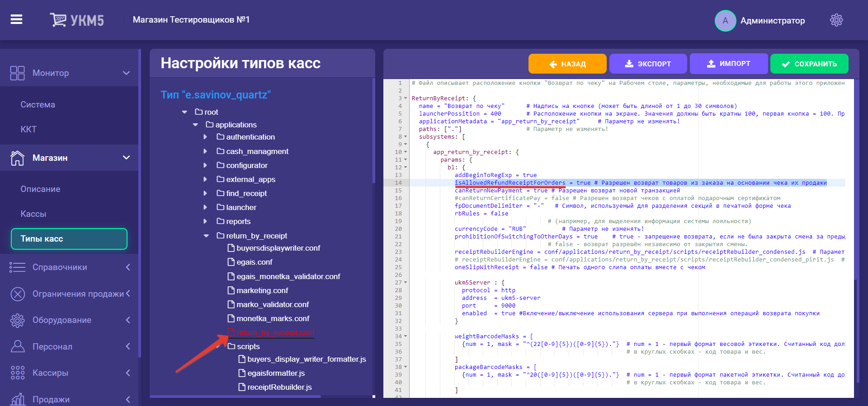
Task: Click the tree panel horizontal scrollbar
Action: [x=235, y=397]
